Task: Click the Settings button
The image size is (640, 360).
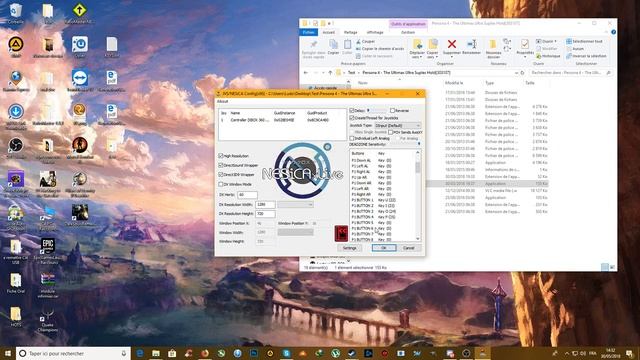Action: coord(349,248)
